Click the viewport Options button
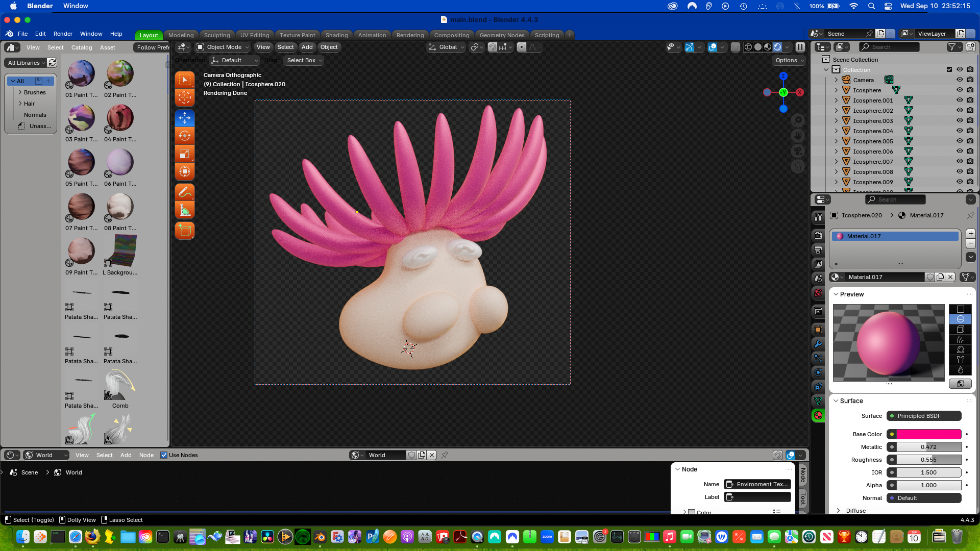Screen dimensions: 980x551 (789, 60)
